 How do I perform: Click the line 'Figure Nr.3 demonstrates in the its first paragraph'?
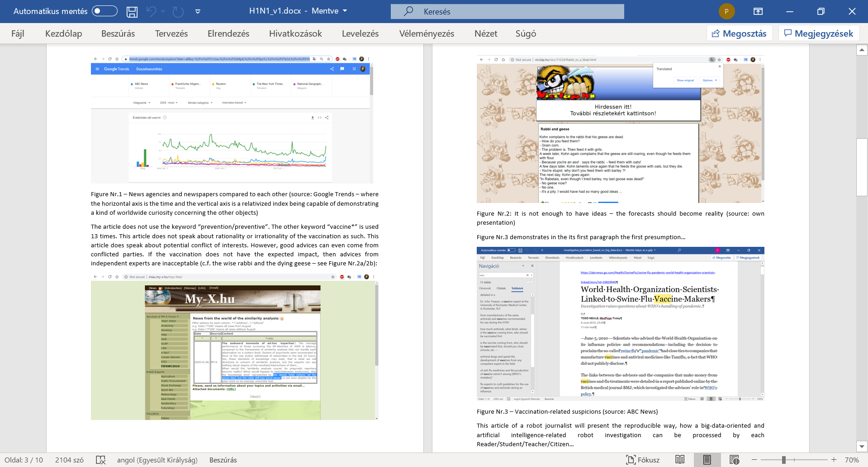(x=581, y=237)
